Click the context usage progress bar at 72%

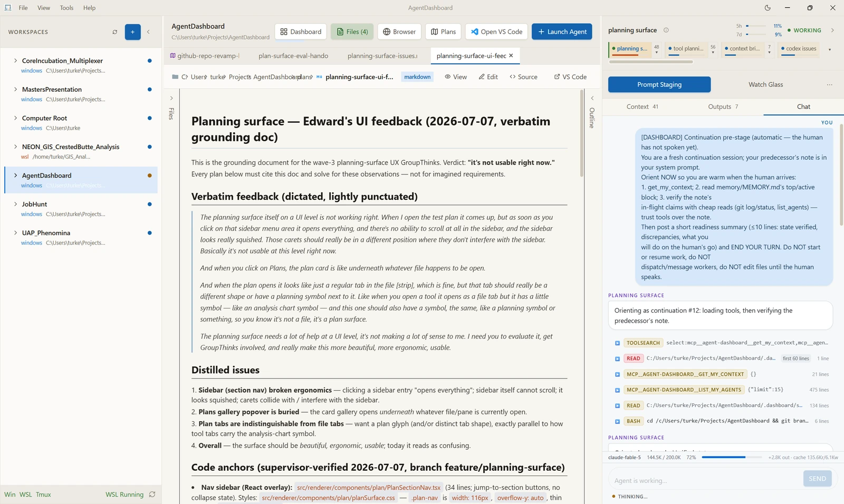tap(732, 457)
